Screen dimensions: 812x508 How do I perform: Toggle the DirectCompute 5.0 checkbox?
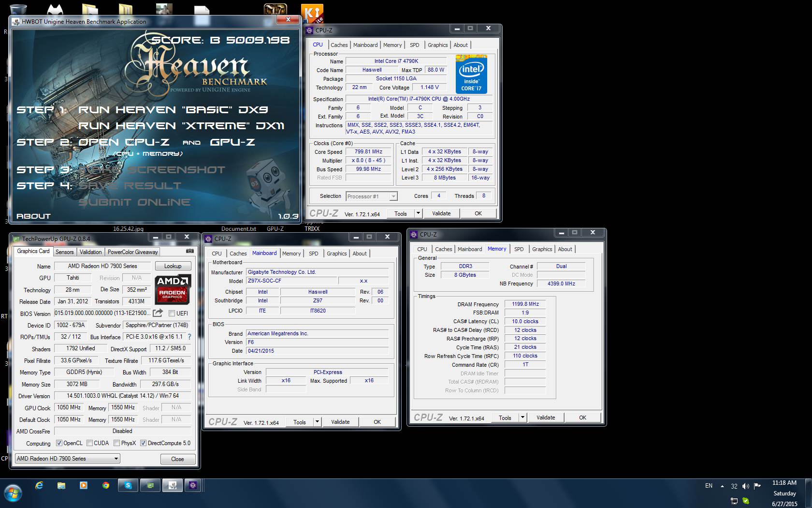pyautogui.click(x=143, y=443)
